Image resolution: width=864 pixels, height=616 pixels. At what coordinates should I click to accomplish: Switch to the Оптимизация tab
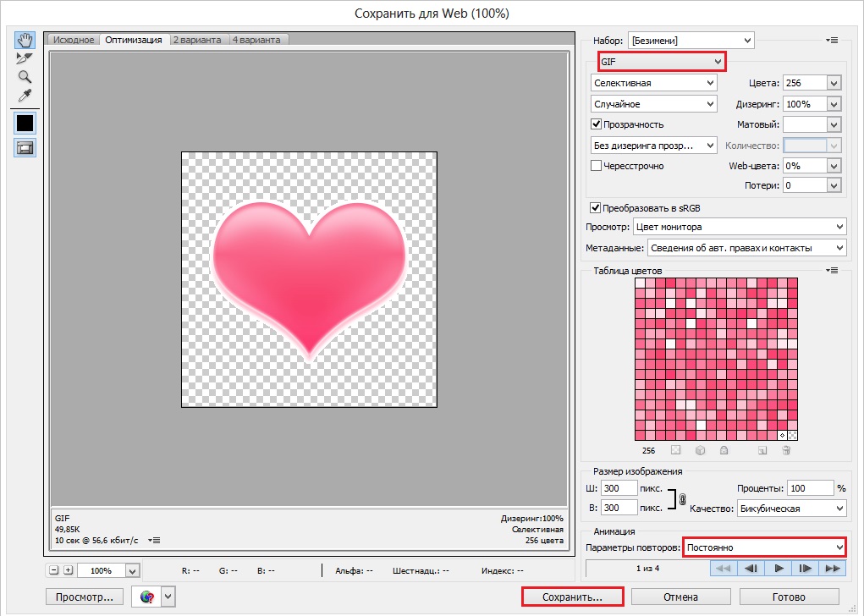click(134, 40)
